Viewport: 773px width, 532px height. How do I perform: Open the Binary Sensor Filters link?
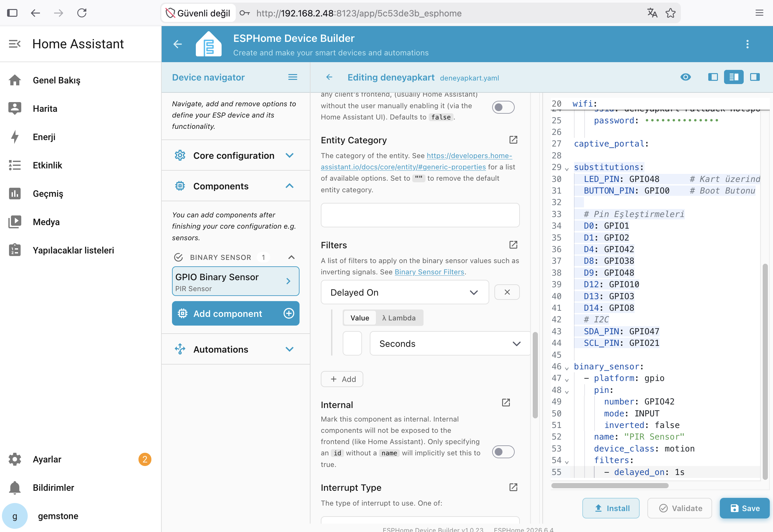[429, 272]
